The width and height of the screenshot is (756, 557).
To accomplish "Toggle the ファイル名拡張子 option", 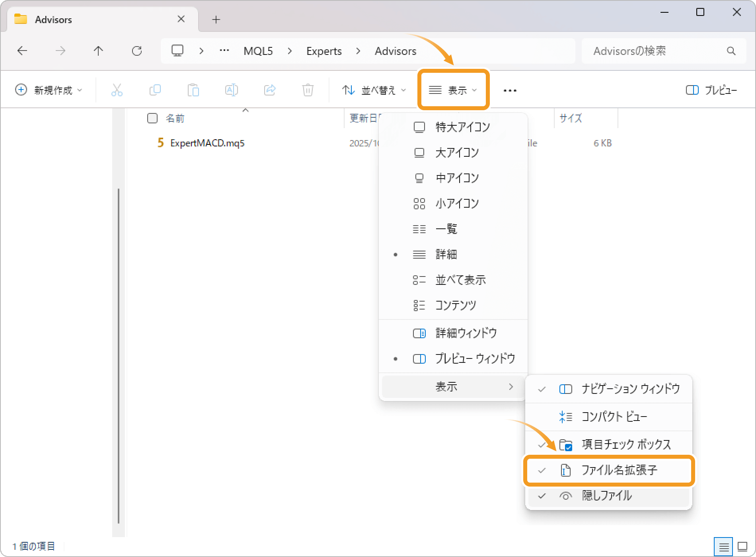I will (x=619, y=470).
